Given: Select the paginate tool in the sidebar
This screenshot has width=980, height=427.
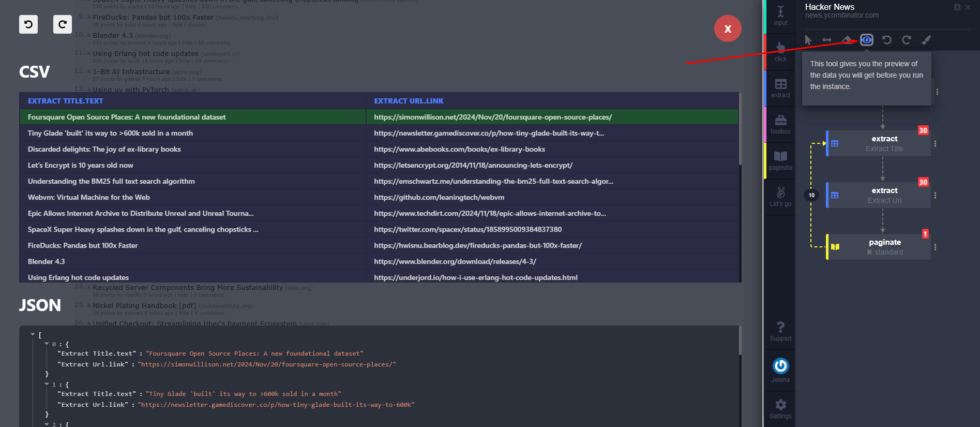Looking at the screenshot, I should click(x=780, y=160).
